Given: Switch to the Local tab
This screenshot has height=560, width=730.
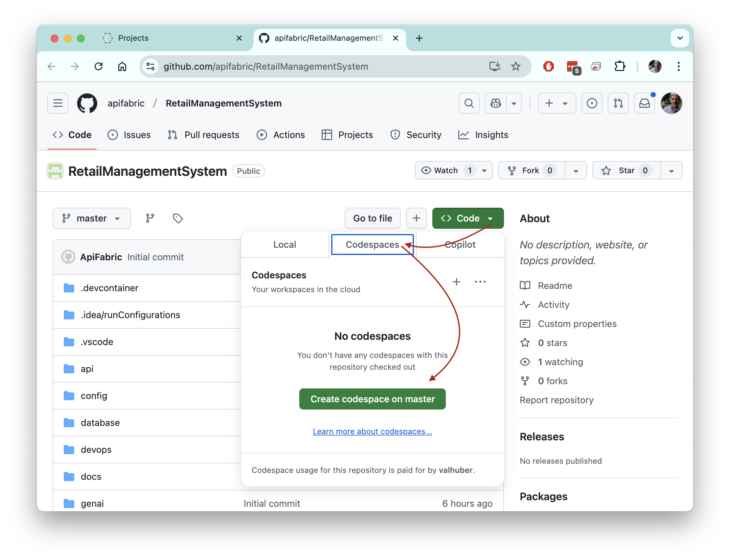Looking at the screenshot, I should (x=285, y=245).
